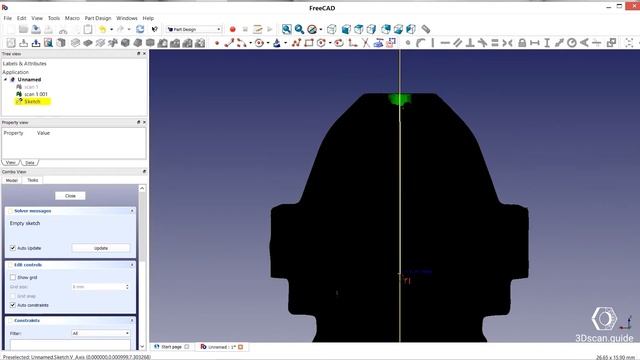
Task: Select the sketcher create point tool
Action: [x=217, y=42]
